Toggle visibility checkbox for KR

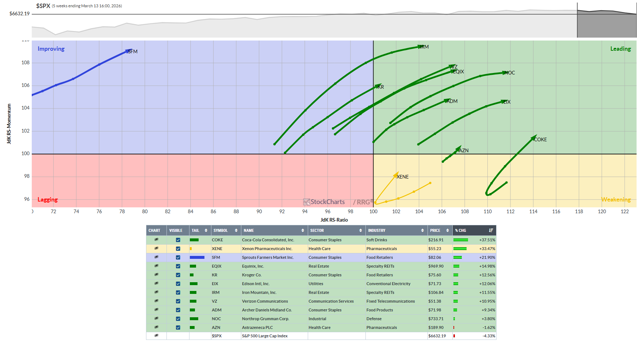coord(178,275)
